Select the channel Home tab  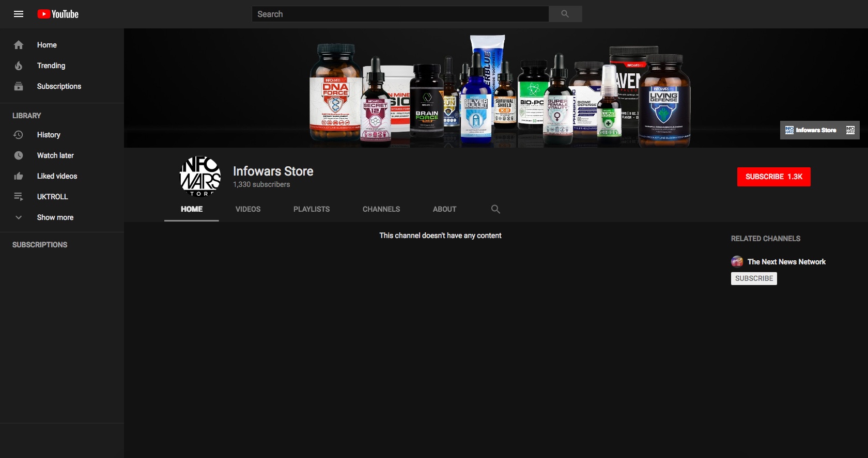pyautogui.click(x=192, y=209)
